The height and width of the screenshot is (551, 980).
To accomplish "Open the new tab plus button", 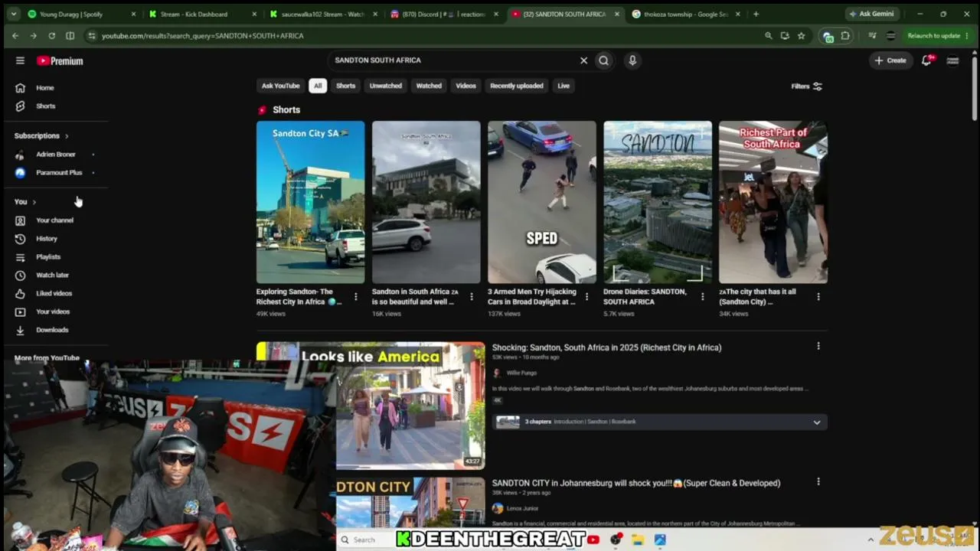I will point(756,14).
